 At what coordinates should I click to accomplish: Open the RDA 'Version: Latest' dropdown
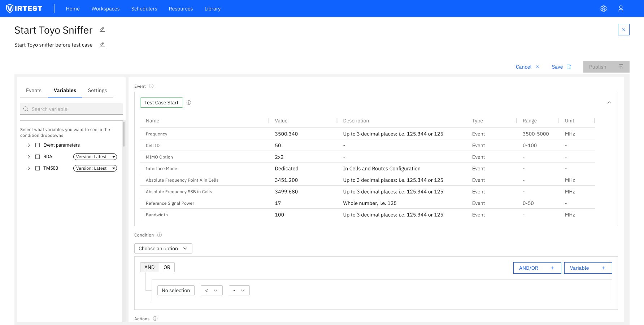coord(95,156)
